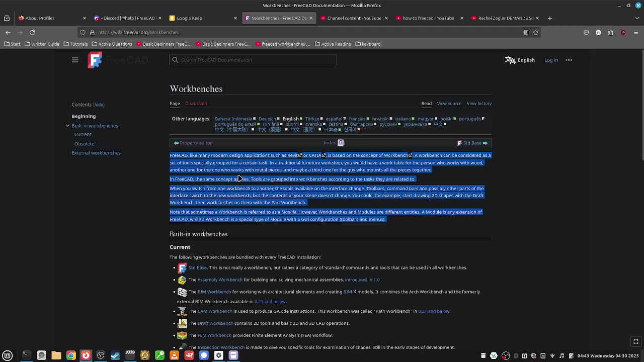Open the Discussion page tab
The width and height of the screenshot is (644, 362).
tap(196, 104)
